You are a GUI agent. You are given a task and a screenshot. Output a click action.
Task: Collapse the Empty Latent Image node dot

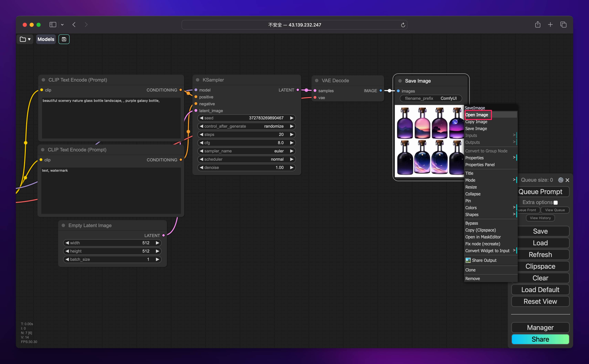[63, 225]
